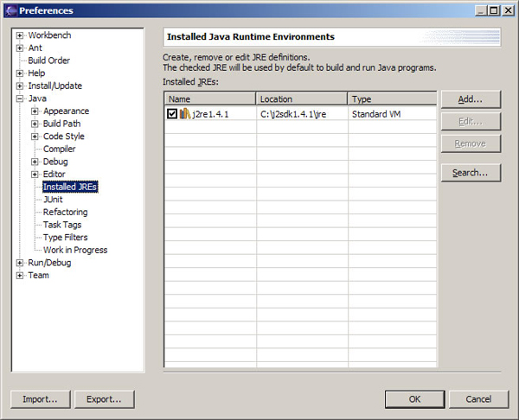
Task: Click the Import... button
Action: pos(41,399)
